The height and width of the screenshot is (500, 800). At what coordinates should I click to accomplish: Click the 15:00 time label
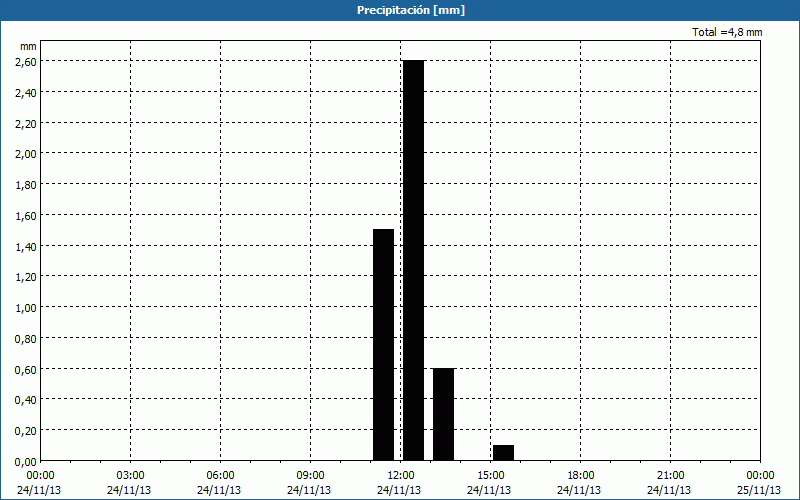(491, 476)
